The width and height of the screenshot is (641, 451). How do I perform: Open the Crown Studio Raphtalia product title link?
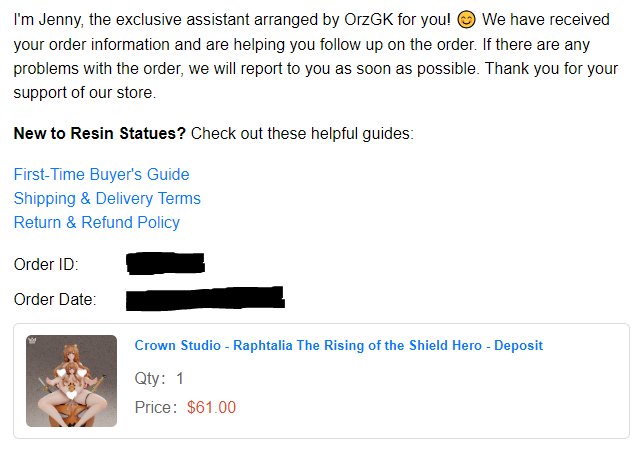(338, 345)
